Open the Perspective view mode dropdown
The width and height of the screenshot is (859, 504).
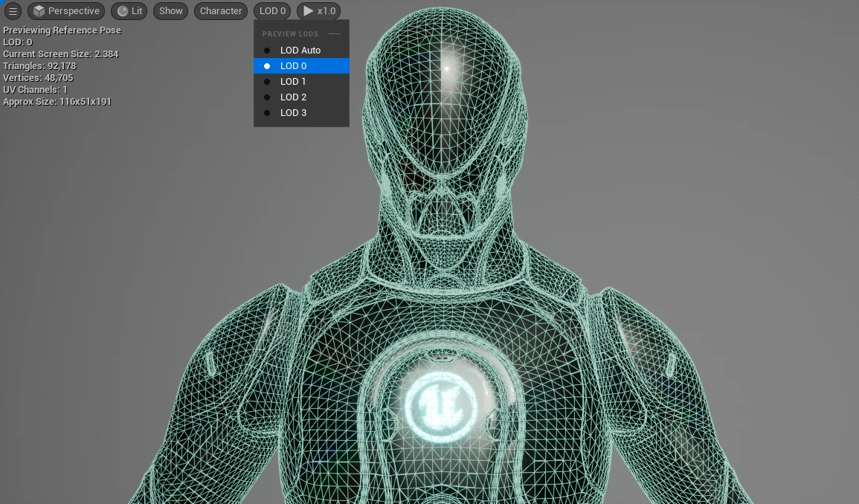(66, 11)
